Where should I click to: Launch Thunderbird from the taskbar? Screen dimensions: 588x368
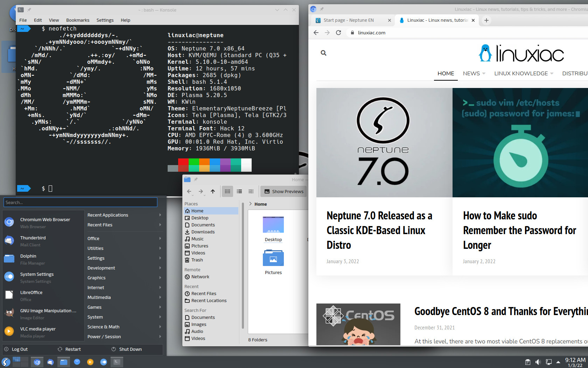(x=50, y=362)
